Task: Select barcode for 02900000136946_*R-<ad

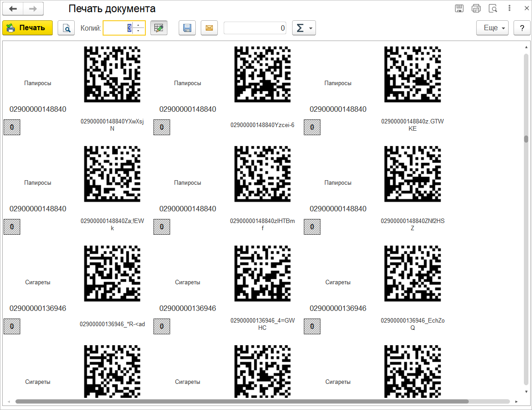Action: tap(113, 273)
